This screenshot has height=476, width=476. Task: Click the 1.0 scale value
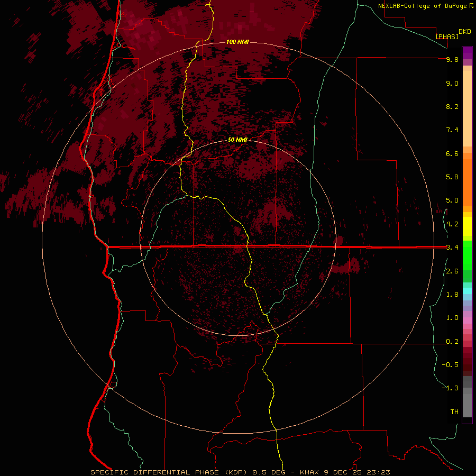coord(452,318)
